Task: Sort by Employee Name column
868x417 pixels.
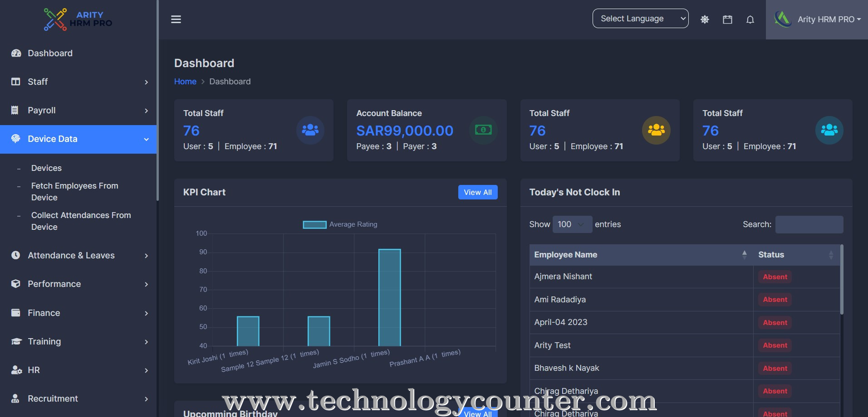Action: click(x=641, y=255)
